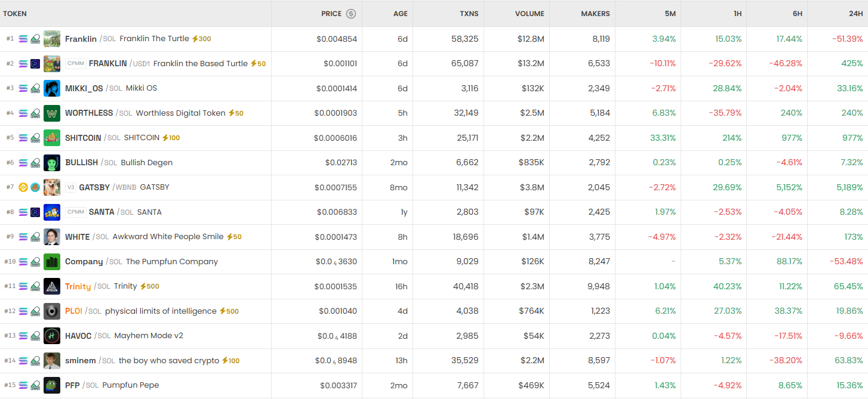The image size is (868, 399).
Task: Click the V3 label on GATSBY row
Action: pyautogui.click(x=71, y=187)
